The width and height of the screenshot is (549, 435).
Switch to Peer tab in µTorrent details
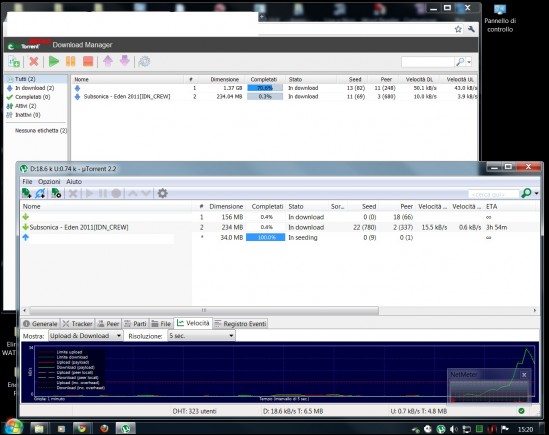pyautogui.click(x=108, y=324)
